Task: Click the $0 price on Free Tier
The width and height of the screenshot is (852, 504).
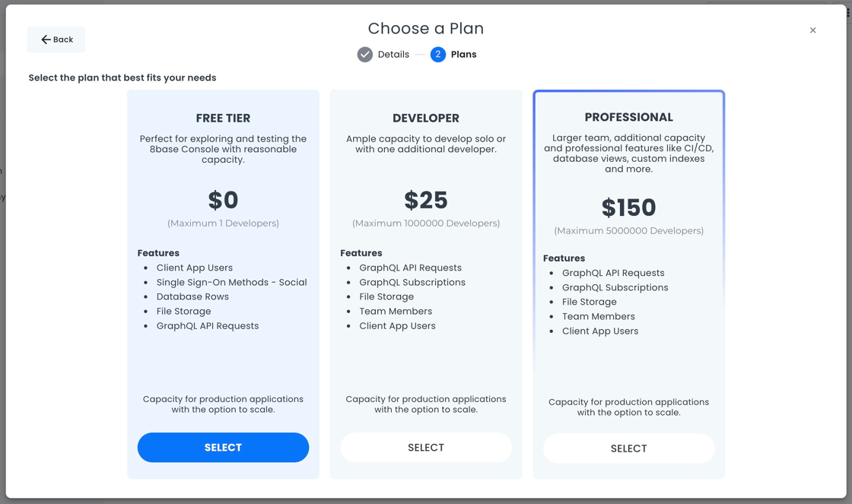Action: point(223,200)
